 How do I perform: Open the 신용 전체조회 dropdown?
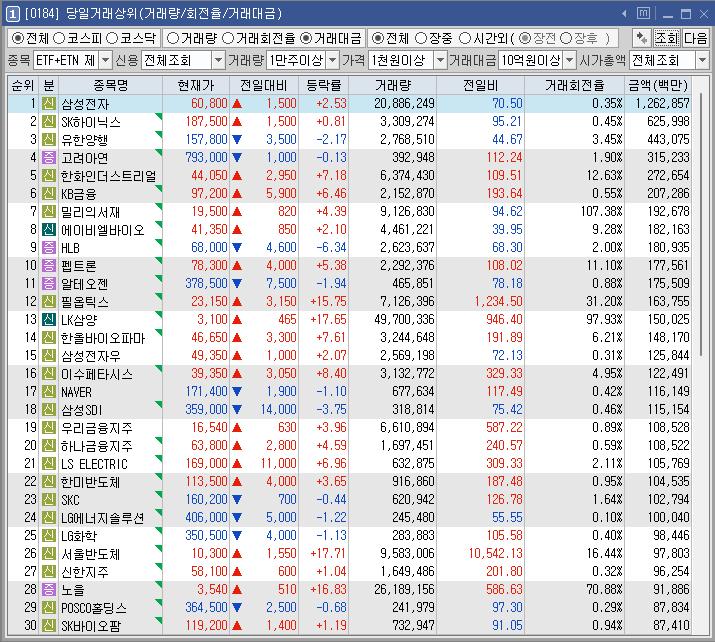click(219, 60)
